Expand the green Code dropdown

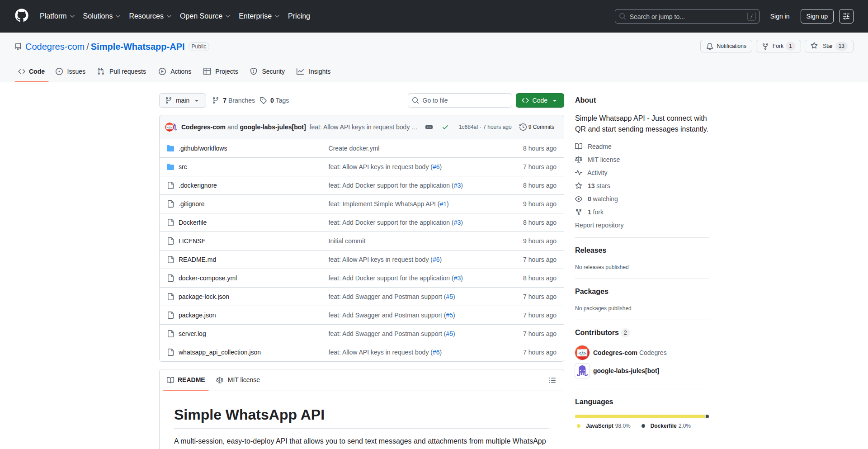(x=539, y=100)
